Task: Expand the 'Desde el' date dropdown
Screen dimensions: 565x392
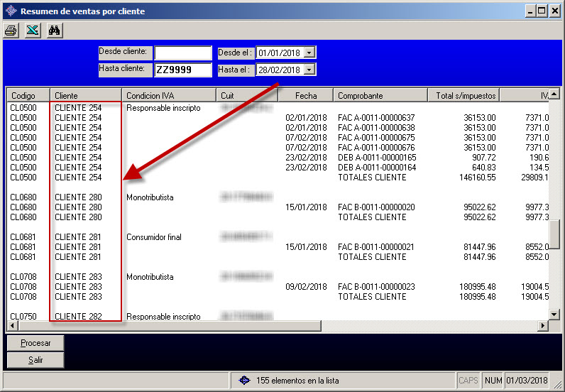Action: point(309,53)
